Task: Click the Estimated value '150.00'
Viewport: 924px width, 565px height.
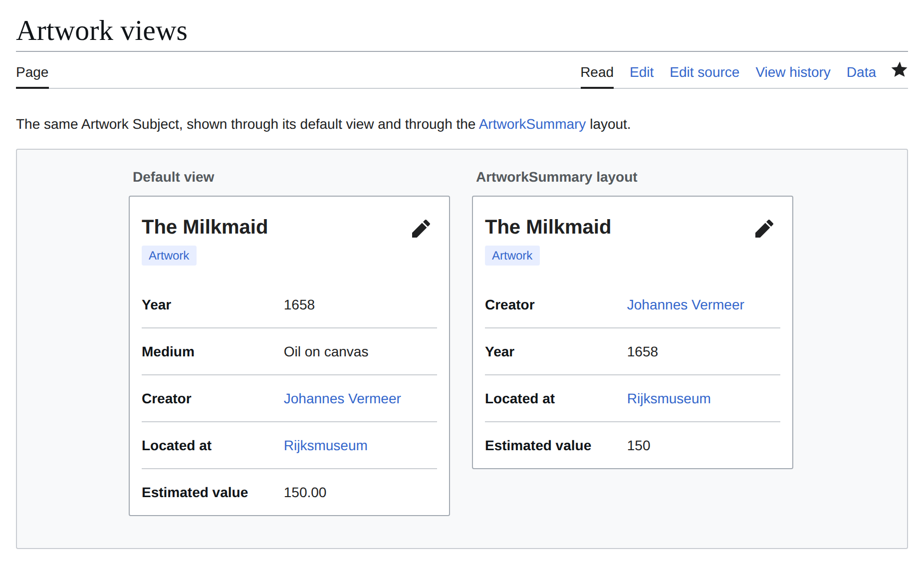Action: pos(305,493)
